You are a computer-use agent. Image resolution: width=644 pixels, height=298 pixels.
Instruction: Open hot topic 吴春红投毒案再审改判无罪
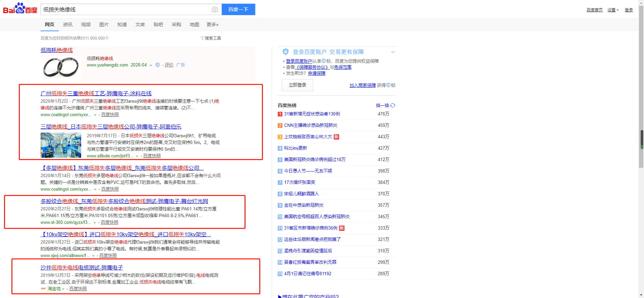(x=310, y=262)
